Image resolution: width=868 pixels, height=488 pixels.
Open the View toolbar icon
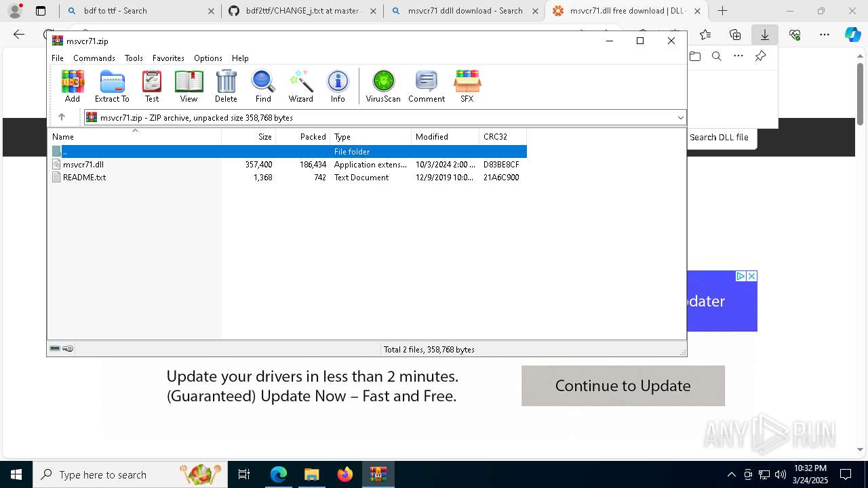[189, 86]
